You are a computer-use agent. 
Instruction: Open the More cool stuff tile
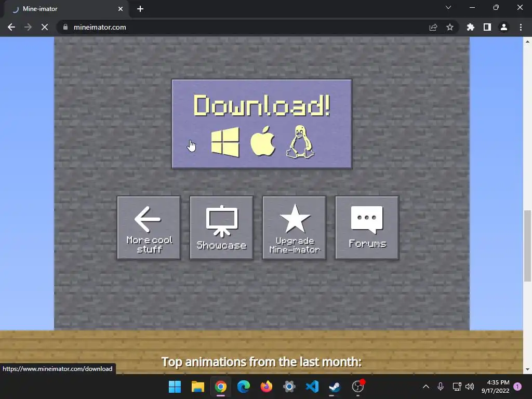[149, 228]
